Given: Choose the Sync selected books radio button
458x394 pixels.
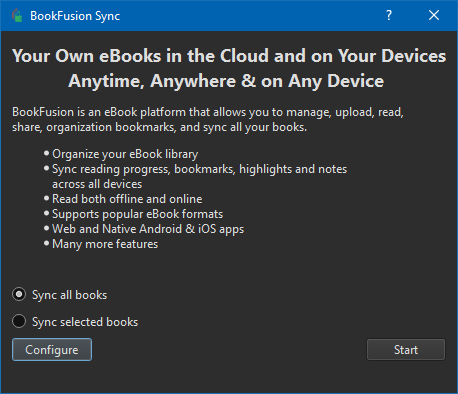Looking at the screenshot, I should 19,321.
